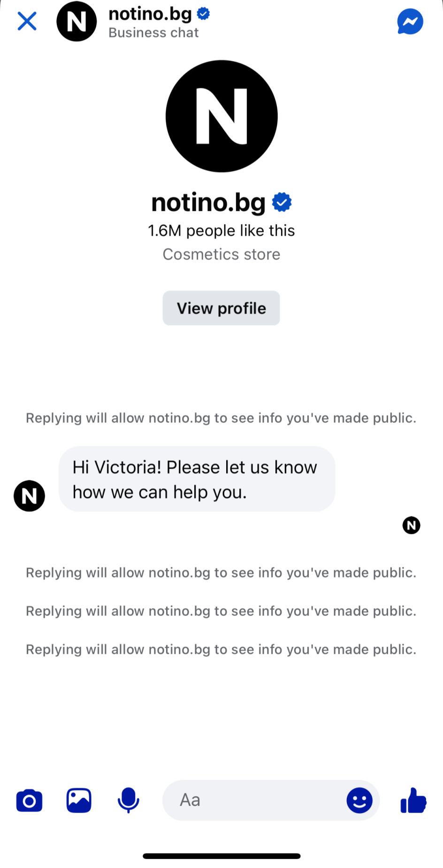Image resolution: width=443 pixels, height=868 pixels.
Task: Open the emoji picker in message field
Action: [359, 800]
